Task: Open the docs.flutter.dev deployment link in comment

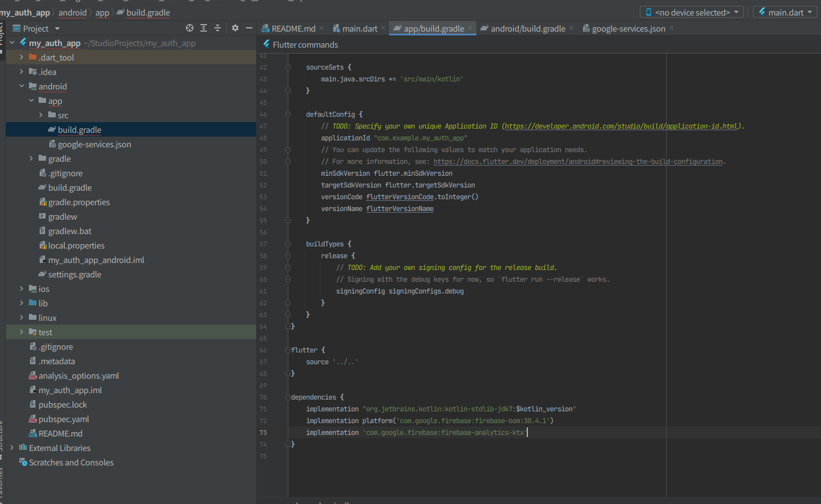Action: coord(578,162)
